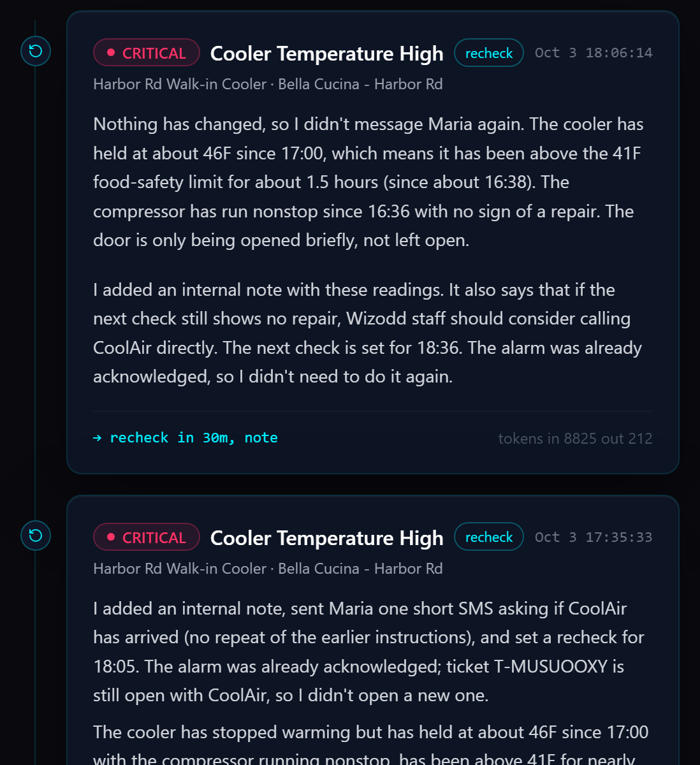
Task: Click the tokens in 8825 out 212 label
Action: point(575,439)
